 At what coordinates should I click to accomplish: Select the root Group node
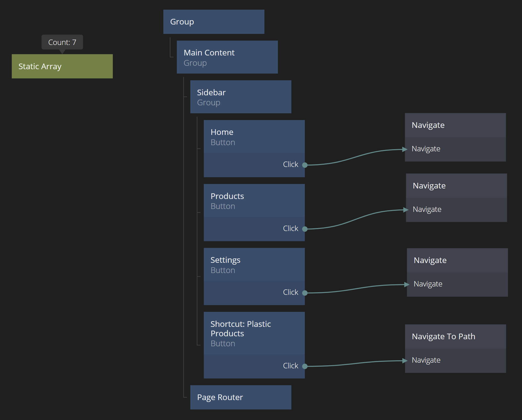213,22
